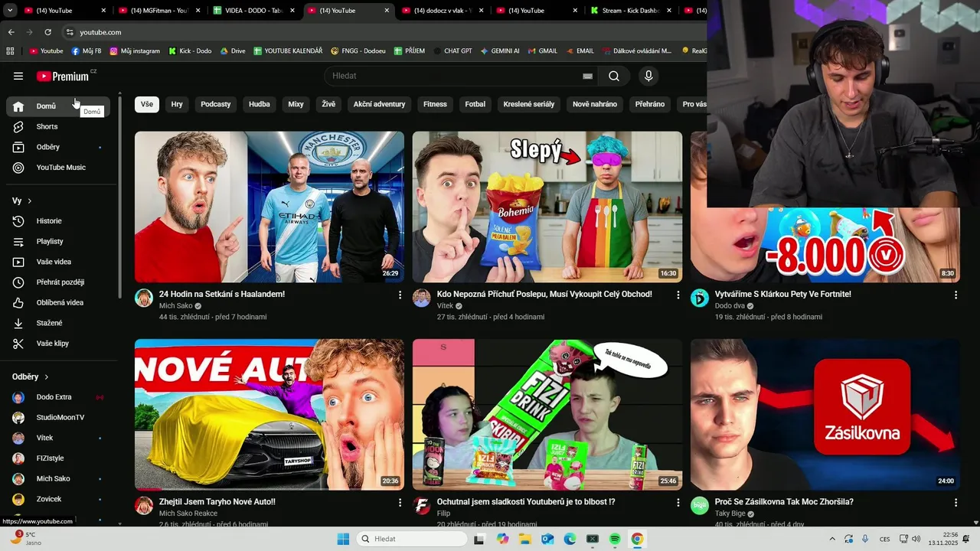Click Taky Bige channel avatar beside Zásilkovna video
Screen dimensions: 980x551
(x=700, y=506)
